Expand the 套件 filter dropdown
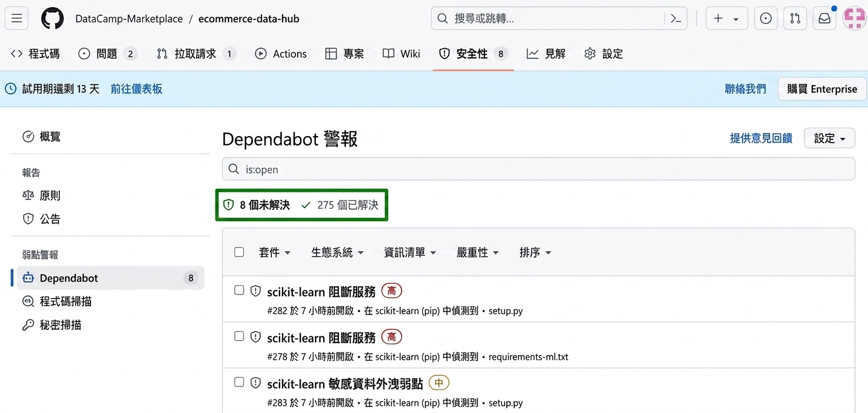This screenshot has height=413, width=868. (275, 252)
